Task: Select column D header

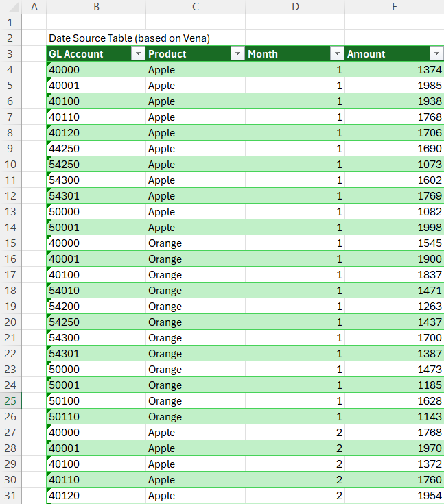Action: pos(295,7)
